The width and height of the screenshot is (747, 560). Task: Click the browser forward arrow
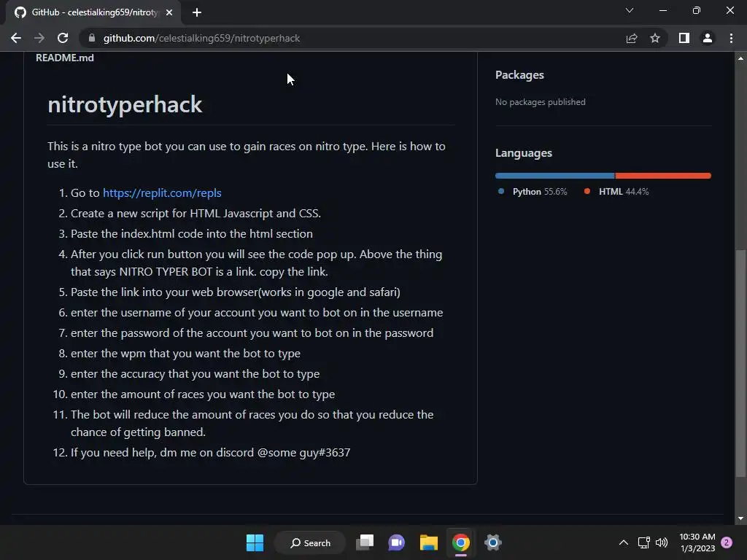(39, 38)
